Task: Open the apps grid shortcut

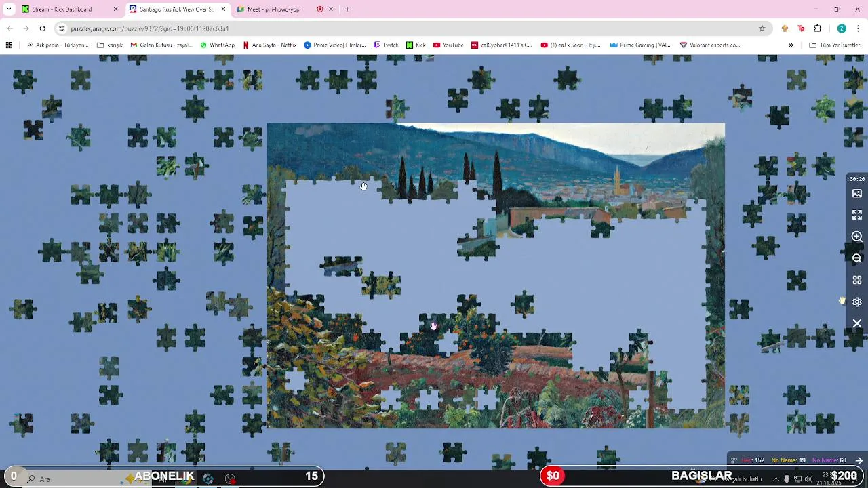Action: (x=9, y=45)
